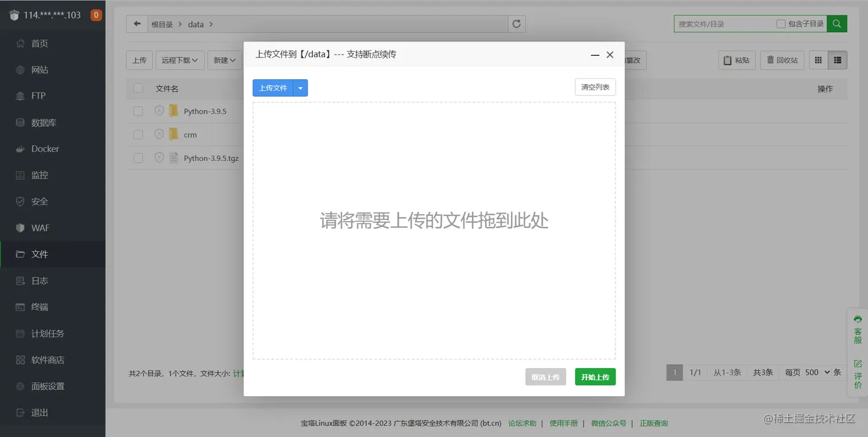The height and width of the screenshot is (437, 868).
Task: Expand arrow beside 上传文件 button
Action: [300, 88]
